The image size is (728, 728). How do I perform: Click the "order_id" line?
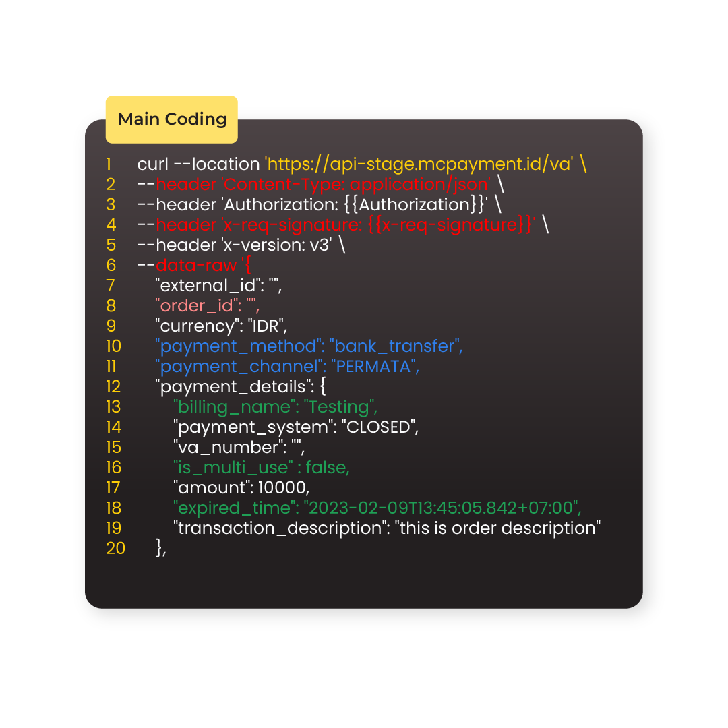207,306
